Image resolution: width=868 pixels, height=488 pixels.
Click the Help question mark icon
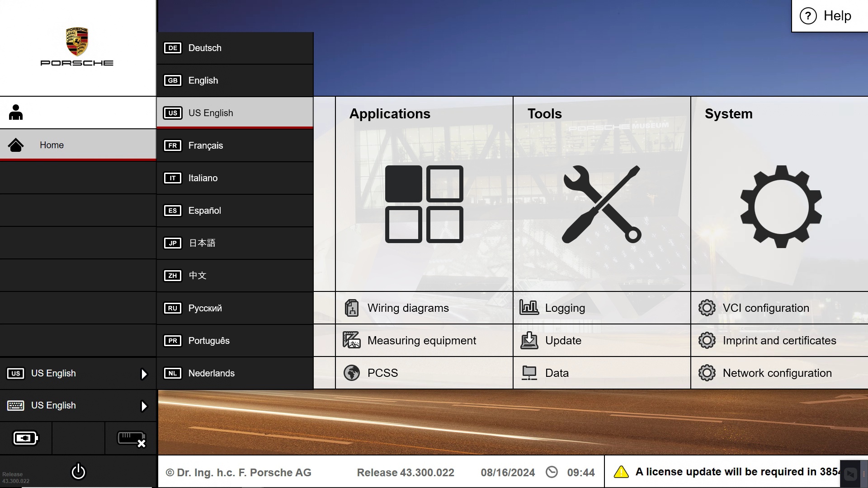tap(808, 16)
